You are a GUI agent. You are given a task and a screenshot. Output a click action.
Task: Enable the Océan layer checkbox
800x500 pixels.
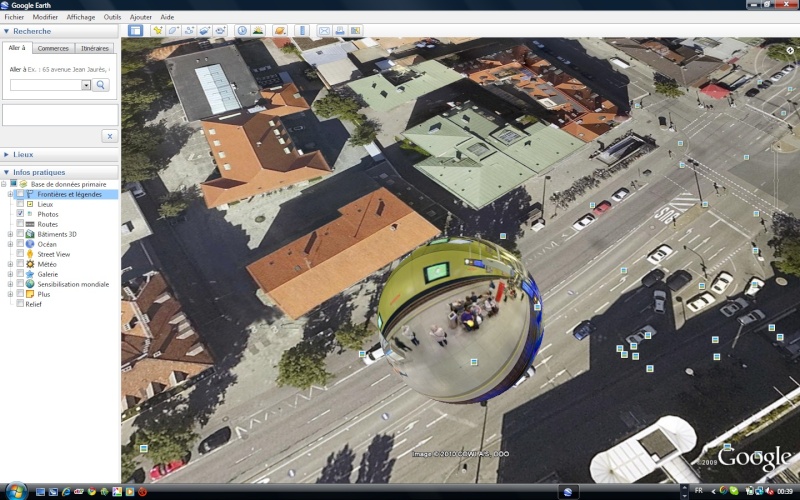coord(20,244)
